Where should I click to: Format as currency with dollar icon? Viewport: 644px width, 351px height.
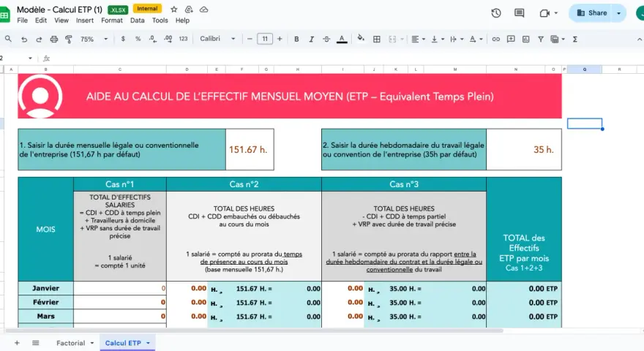pos(123,39)
